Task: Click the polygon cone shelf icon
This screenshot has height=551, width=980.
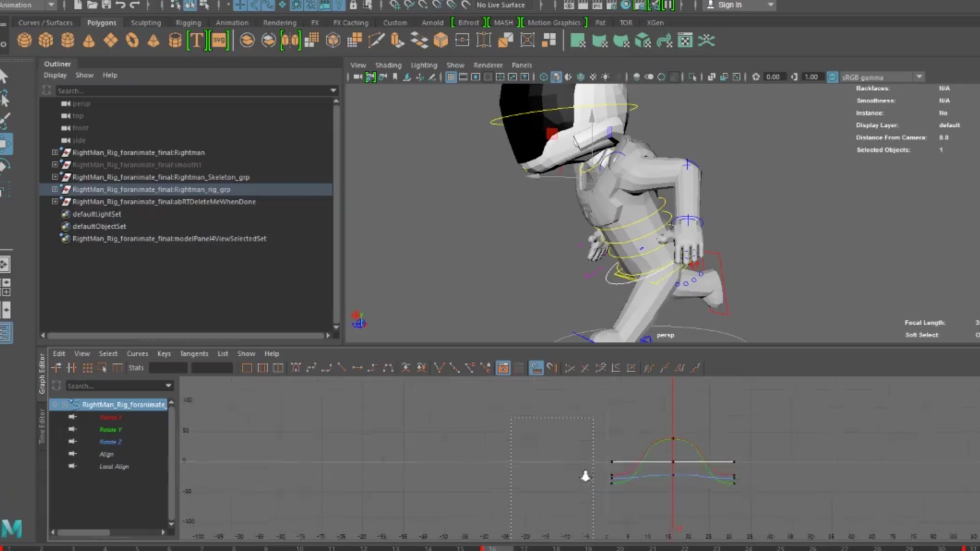Action: point(89,41)
